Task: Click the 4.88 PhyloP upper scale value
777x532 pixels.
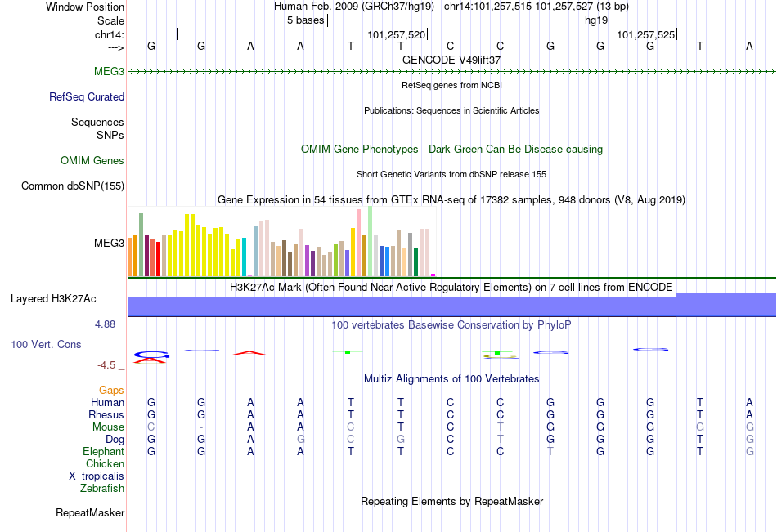Action: 105,324
